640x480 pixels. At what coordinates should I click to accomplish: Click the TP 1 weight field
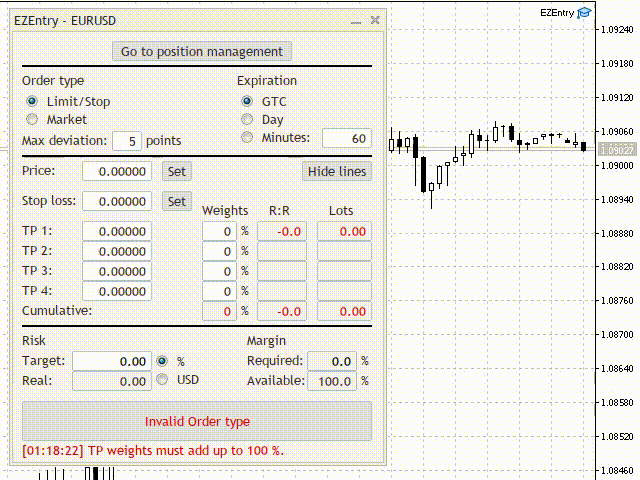click(219, 231)
